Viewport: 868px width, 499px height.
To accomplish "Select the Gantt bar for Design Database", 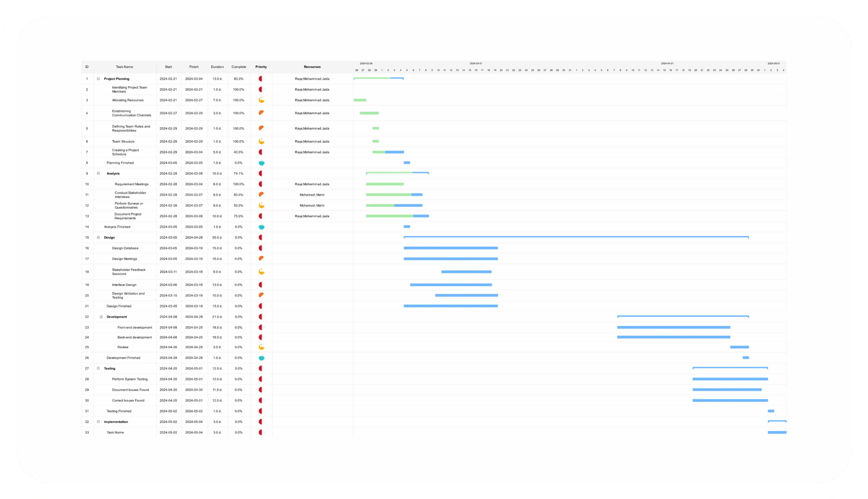I will (451, 248).
